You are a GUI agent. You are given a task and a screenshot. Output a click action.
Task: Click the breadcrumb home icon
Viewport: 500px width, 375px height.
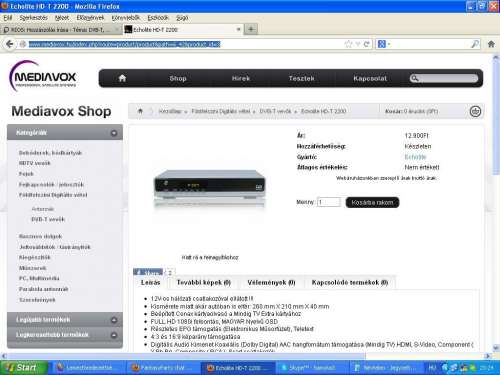(140, 111)
